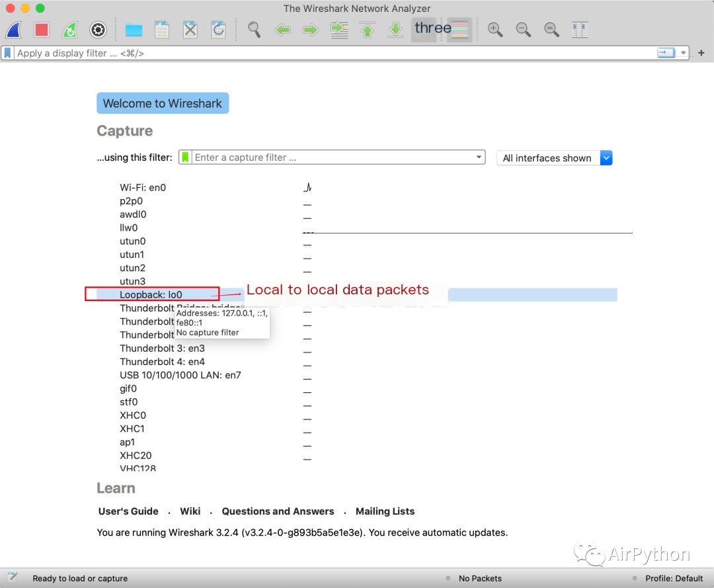The width and height of the screenshot is (714, 588).
Task: Open display filter history dropdown arrow
Action: 683,53
